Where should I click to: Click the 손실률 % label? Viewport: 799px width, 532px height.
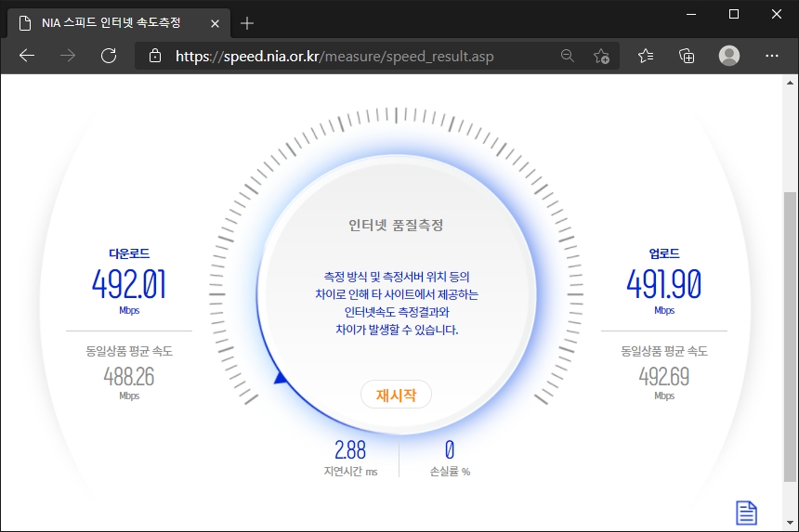(450, 472)
